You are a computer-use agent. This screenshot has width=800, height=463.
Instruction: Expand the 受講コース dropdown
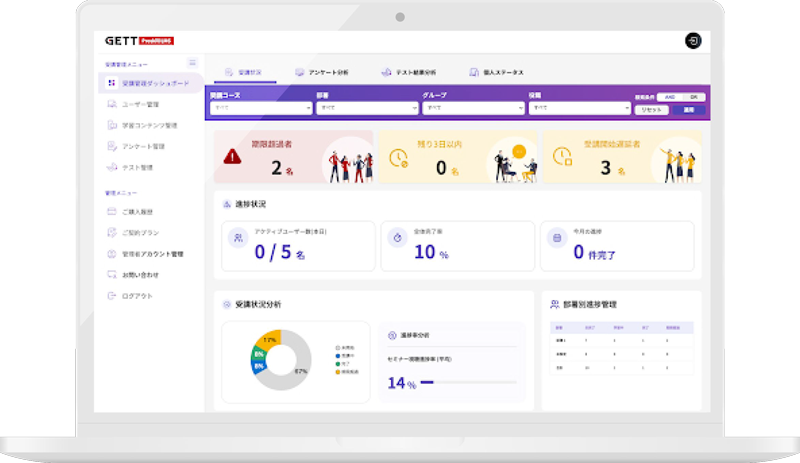pos(261,107)
